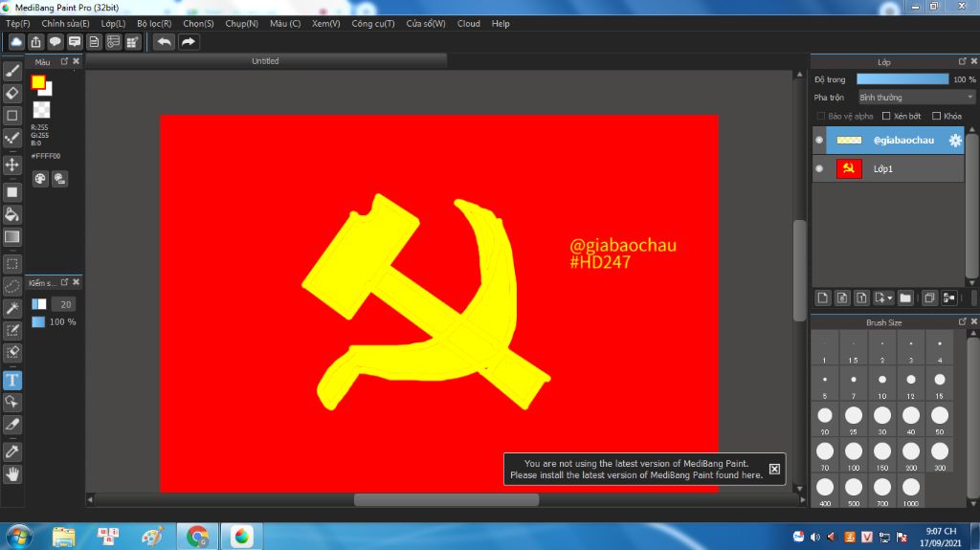Click the update notification message text

coord(636,470)
